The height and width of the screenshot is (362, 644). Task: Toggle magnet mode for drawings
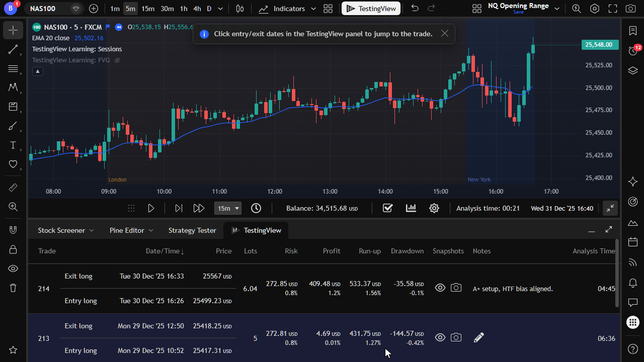[x=13, y=230]
